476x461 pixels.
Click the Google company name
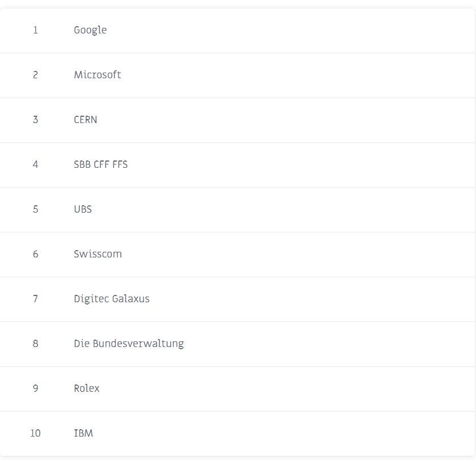tap(90, 31)
